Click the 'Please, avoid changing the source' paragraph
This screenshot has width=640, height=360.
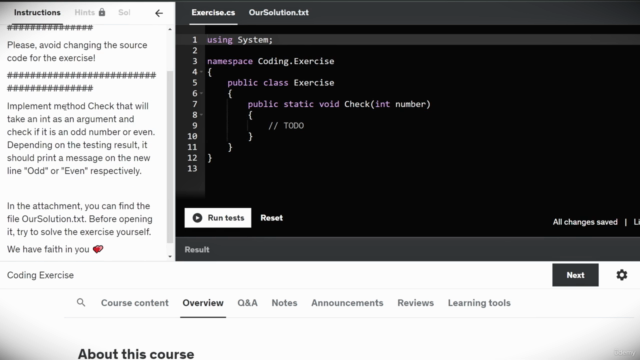click(77, 51)
